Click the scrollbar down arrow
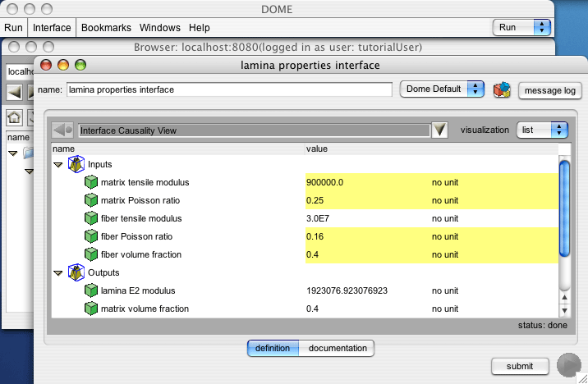 (x=564, y=311)
